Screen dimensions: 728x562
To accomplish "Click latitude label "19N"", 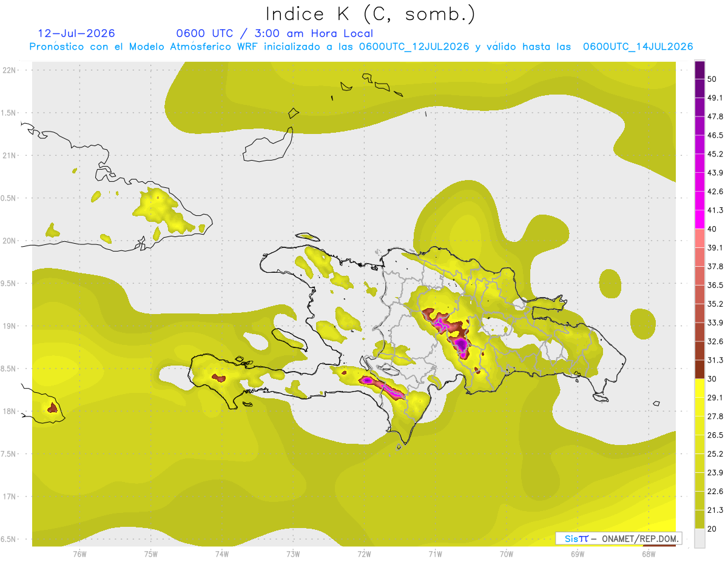I will 9,326.
